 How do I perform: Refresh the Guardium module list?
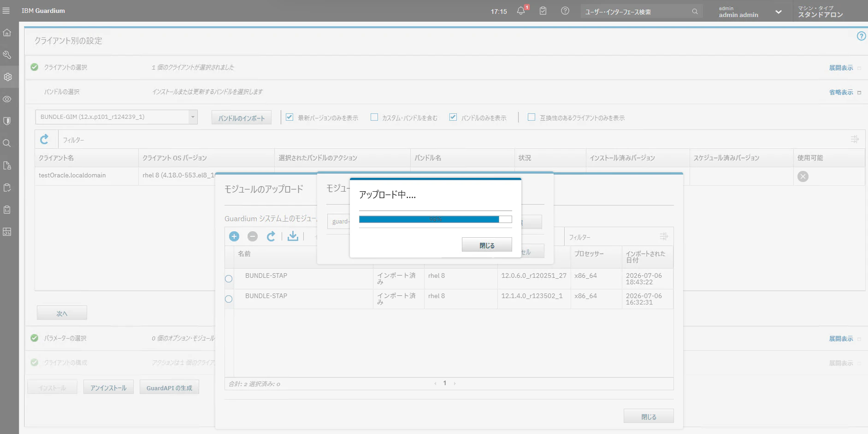click(271, 236)
